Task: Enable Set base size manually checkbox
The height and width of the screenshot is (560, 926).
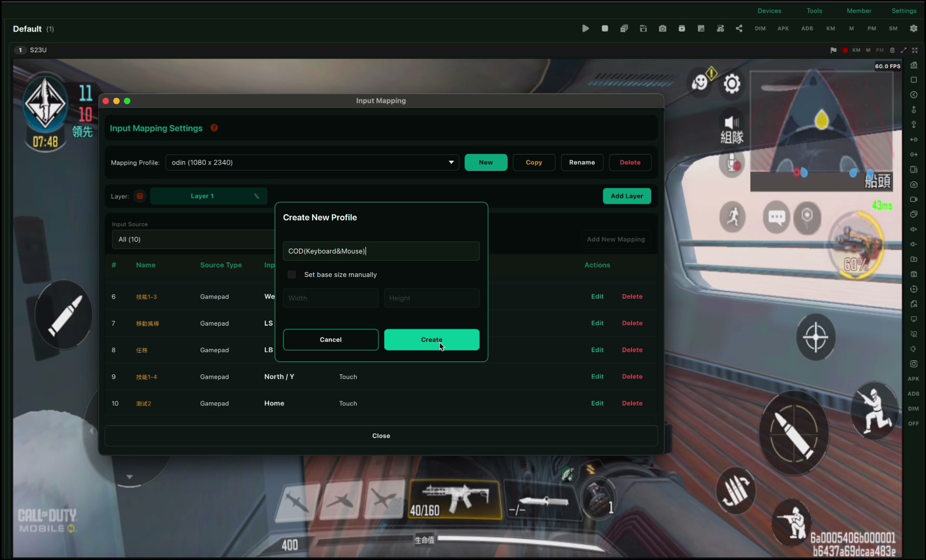Action: (292, 275)
